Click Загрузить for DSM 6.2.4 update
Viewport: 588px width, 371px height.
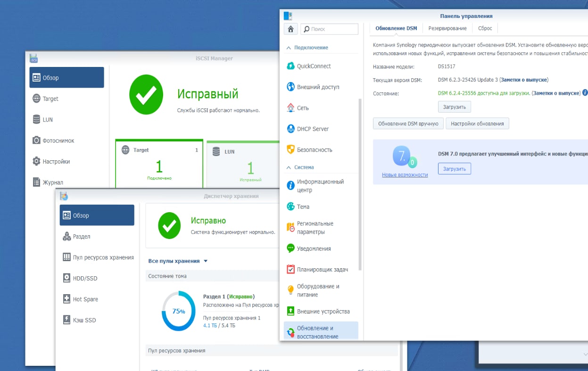pos(455,107)
